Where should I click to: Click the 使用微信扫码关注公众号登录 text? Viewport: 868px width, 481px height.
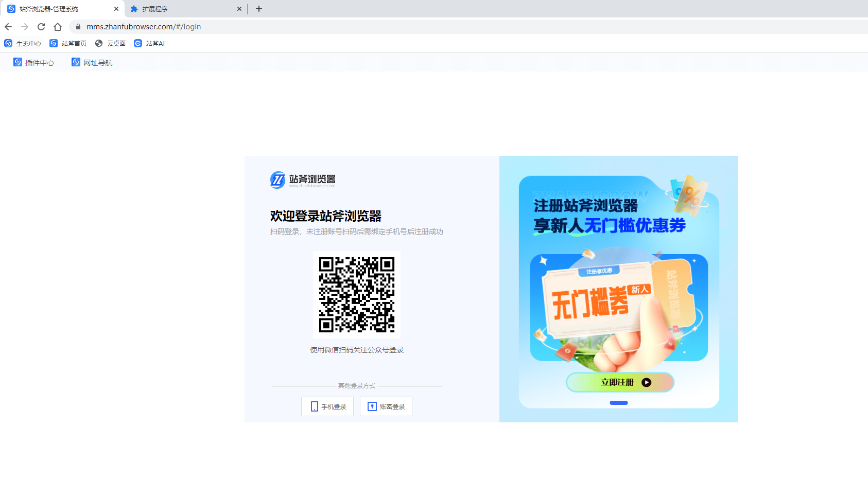pos(357,350)
